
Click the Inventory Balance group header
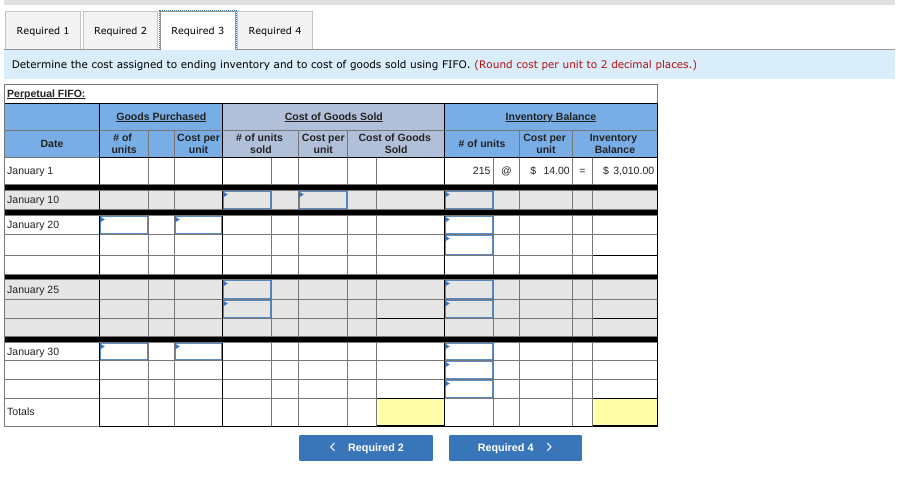point(551,117)
